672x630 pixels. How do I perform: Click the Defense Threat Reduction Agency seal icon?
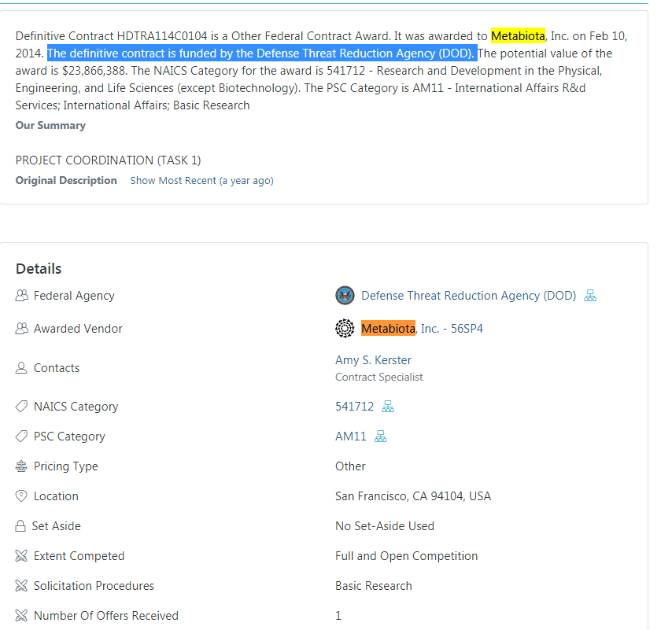coord(345,296)
